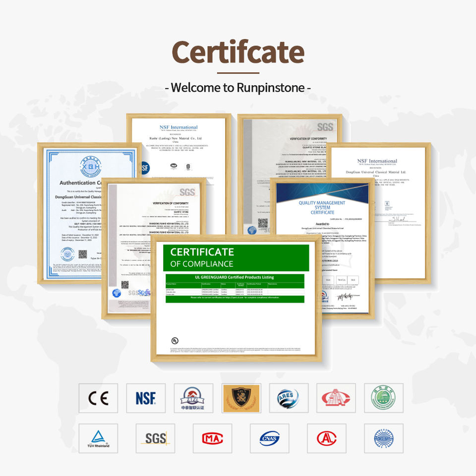
Task: Click the QR code on the XQH certificate
Action: coord(83,254)
